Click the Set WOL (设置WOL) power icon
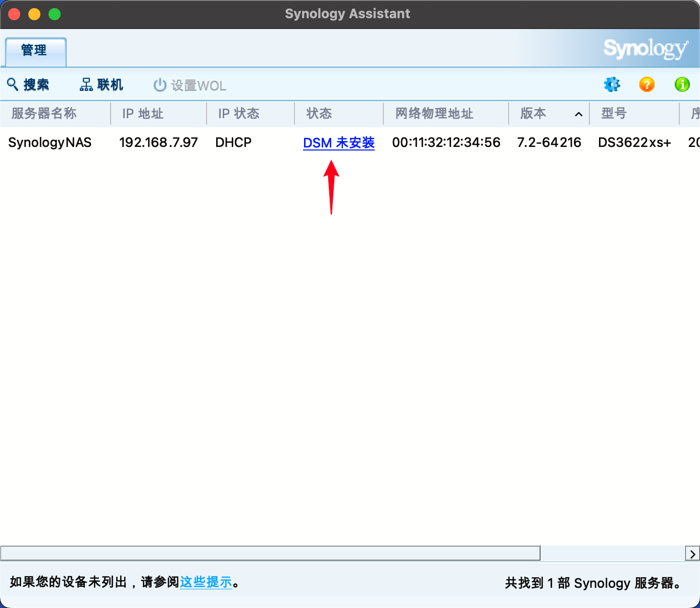The height and width of the screenshot is (608, 700). click(160, 85)
